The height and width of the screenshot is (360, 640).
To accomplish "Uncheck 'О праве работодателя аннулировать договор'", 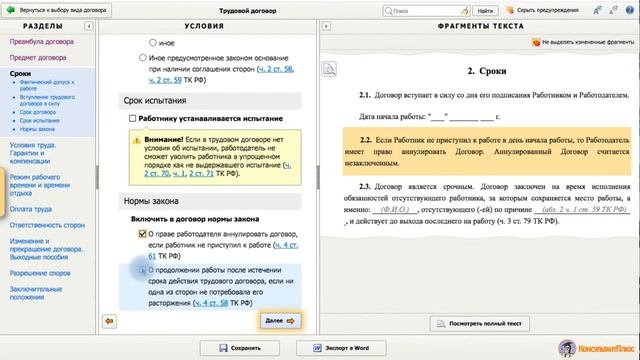I will pyautogui.click(x=142, y=234).
